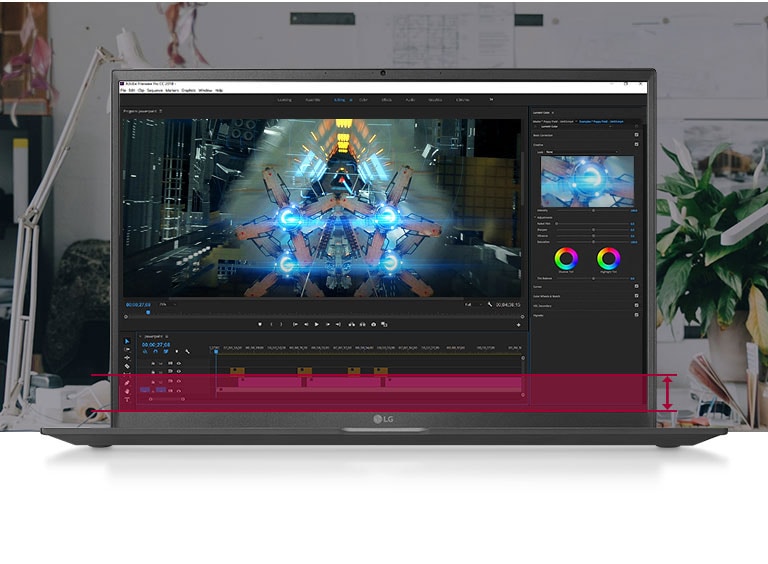
Task: Click the Play button in Program Monitor
Action: 316,324
